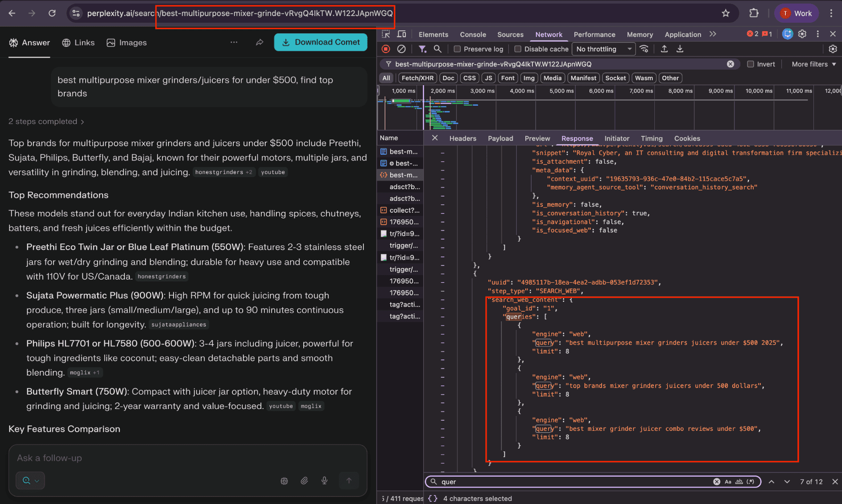The height and width of the screenshot is (504, 842).
Task: Show more DevTools tabs chevron
Action: (x=713, y=34)
